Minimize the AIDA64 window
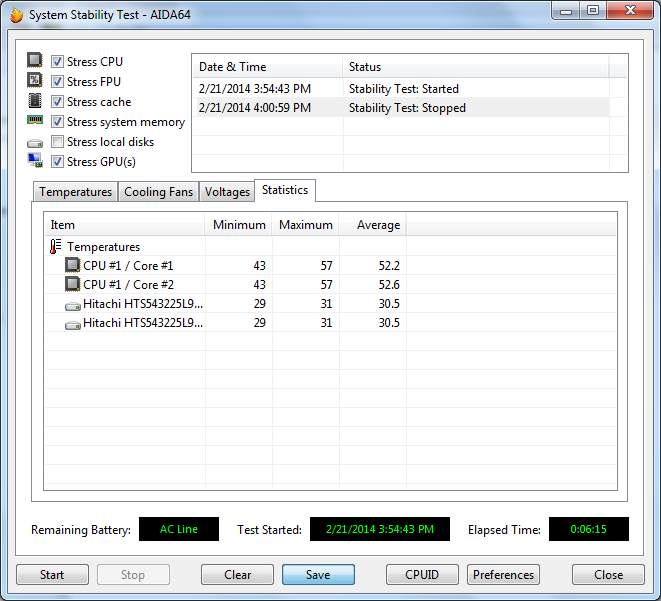The image size is (661, 601). pos(566,11)
